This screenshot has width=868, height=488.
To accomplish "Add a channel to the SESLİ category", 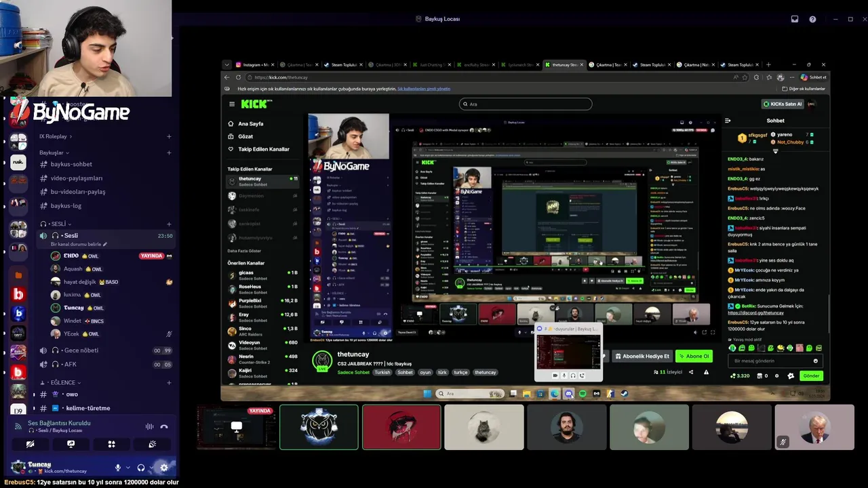I will (x=169, y=224).
